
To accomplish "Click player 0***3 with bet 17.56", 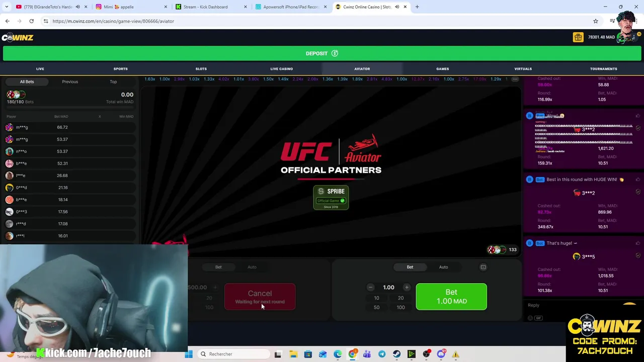I will coord(70,212).
